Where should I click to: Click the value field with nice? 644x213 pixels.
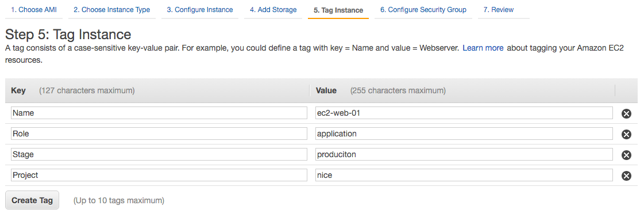pyautogui.click(x=464, y=175)
